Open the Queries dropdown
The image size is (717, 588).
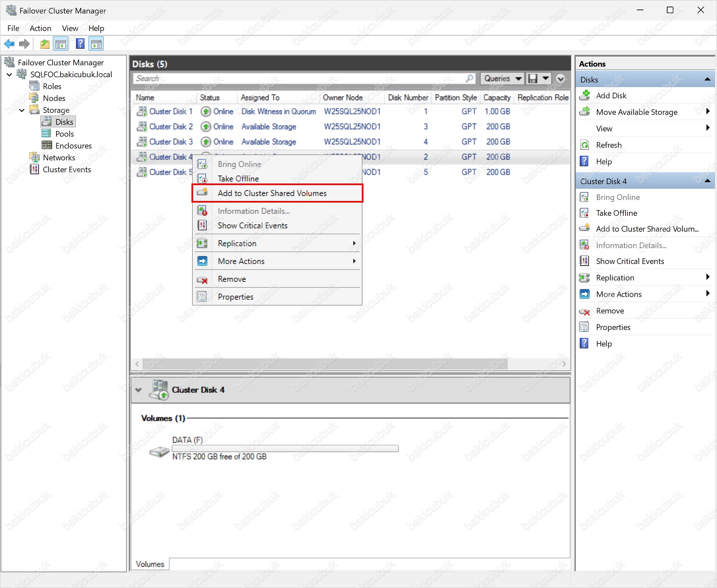pyautogui.click(x=502, y=79)
